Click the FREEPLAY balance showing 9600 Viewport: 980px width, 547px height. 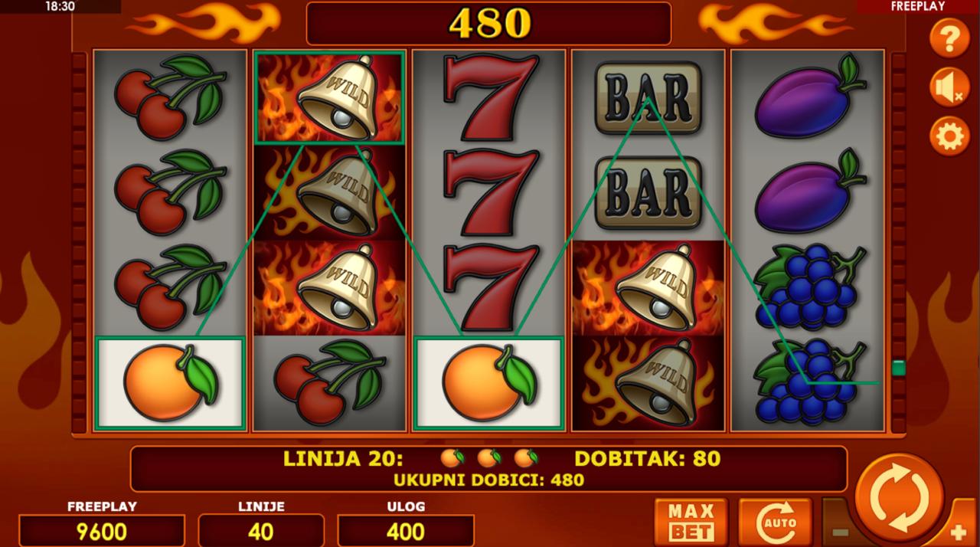pyautogui.click(x=102, y=531)
